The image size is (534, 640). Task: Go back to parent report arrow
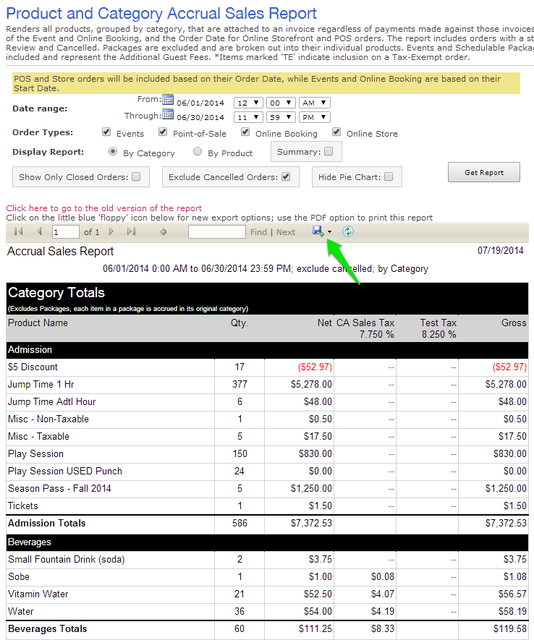coord(163,232)
